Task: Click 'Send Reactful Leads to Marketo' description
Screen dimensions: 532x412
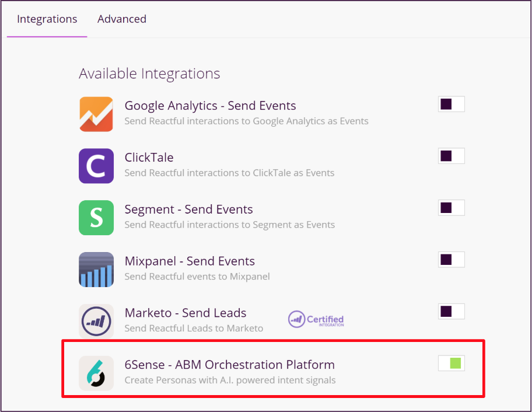Action: (x=194, y=328)
